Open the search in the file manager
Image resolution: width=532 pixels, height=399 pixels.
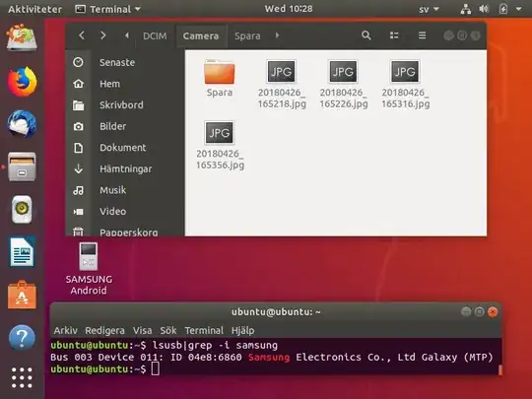click(366, 35)
